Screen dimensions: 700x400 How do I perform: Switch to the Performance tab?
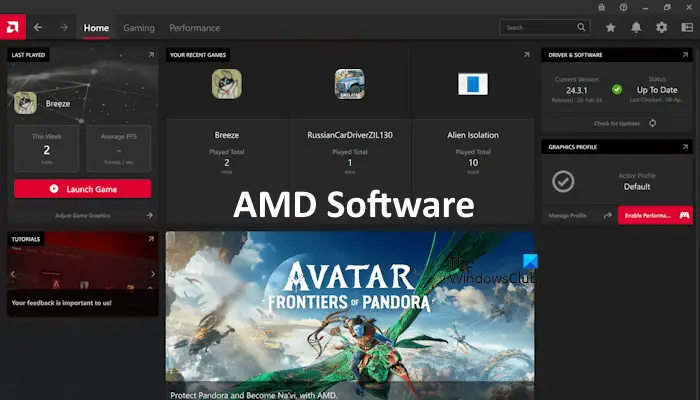(195, 28)
